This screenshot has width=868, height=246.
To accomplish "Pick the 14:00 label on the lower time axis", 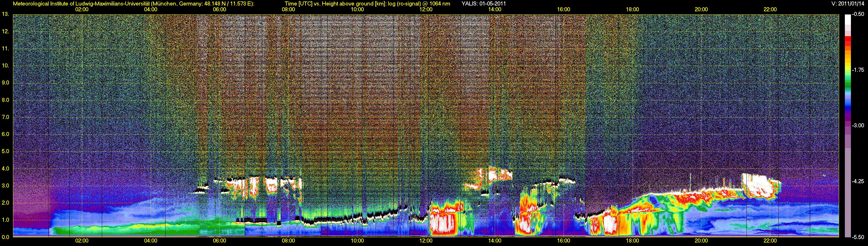I will pos(495,241).
